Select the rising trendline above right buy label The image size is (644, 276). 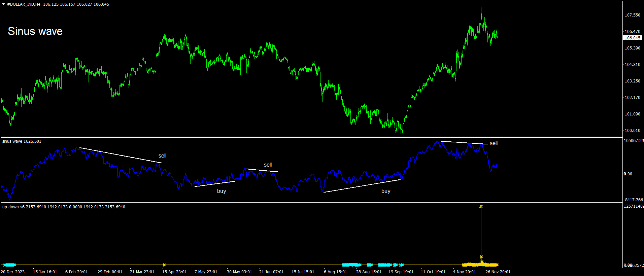[x=362, y=186]
